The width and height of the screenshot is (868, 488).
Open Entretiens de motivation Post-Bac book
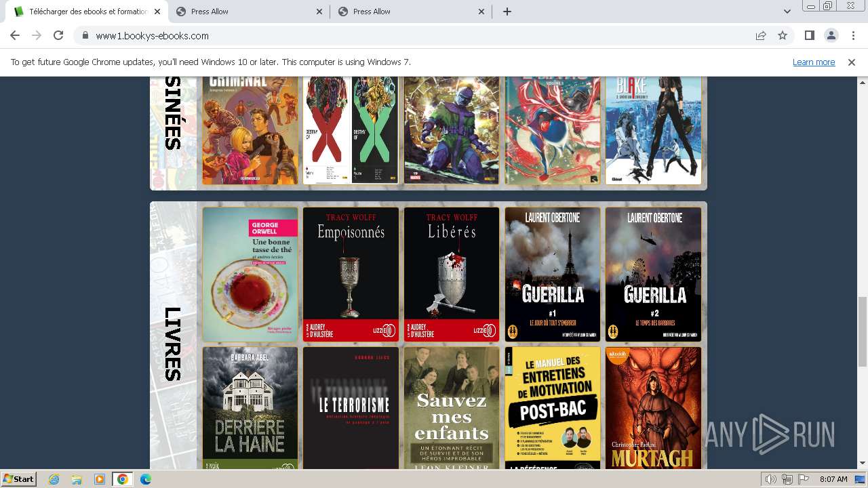pyautogui.click(x=553, y=408)
